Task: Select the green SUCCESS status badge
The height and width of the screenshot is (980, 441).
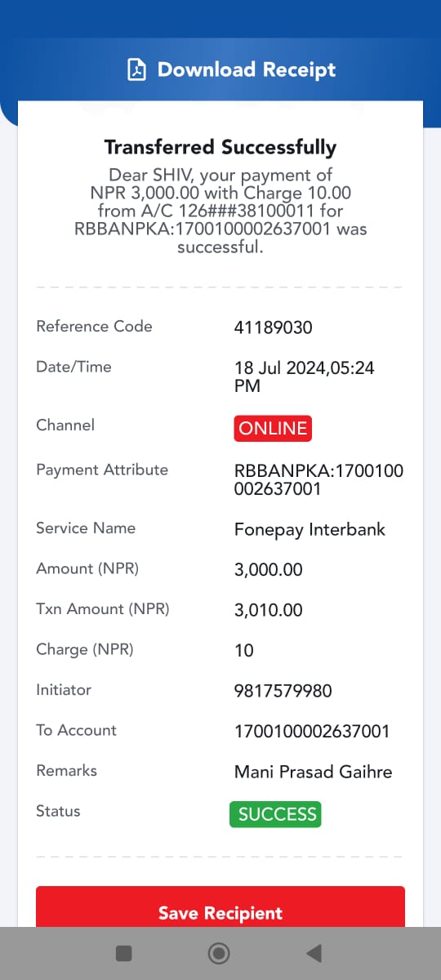Action: 275,814
